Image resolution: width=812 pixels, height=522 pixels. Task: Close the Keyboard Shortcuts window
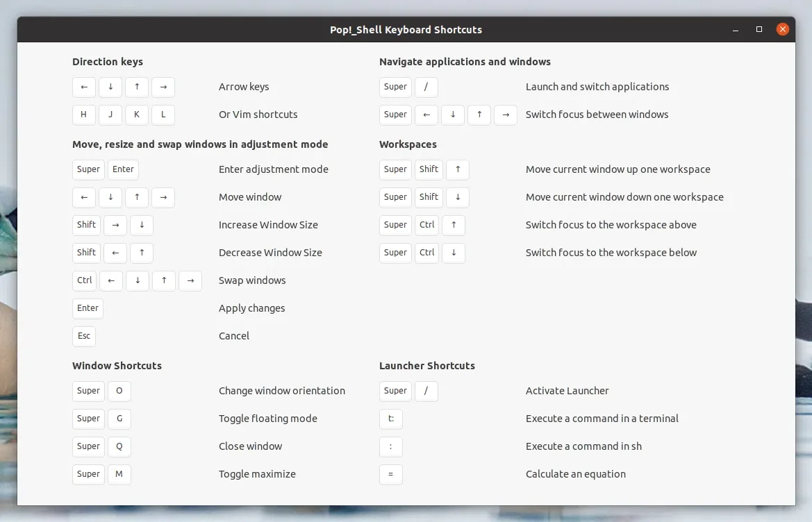point(783,29)
